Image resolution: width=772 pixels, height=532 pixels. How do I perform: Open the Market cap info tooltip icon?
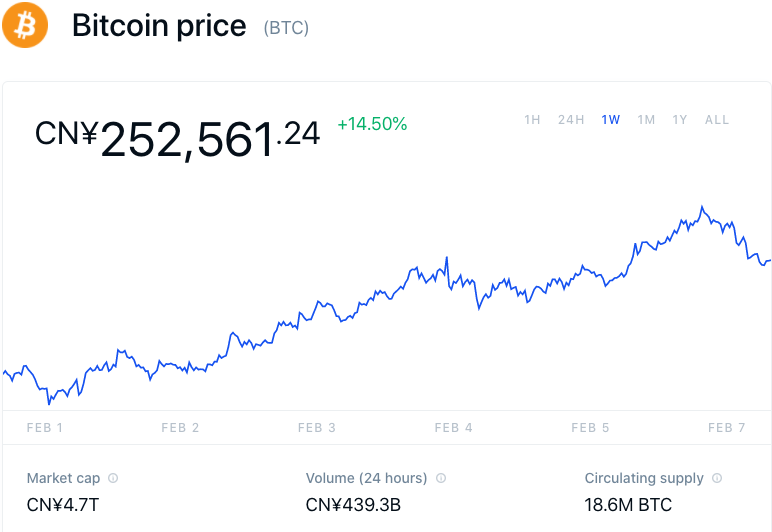113,479
